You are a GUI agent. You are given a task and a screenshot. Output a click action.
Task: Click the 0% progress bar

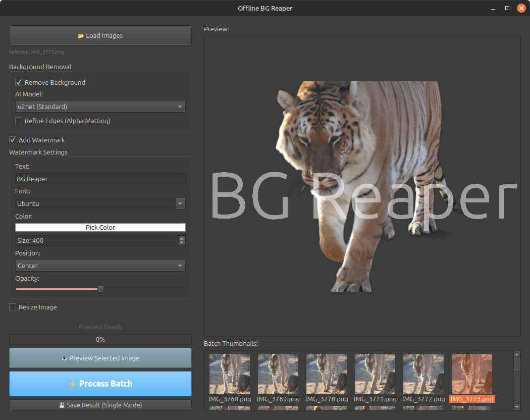100,340
